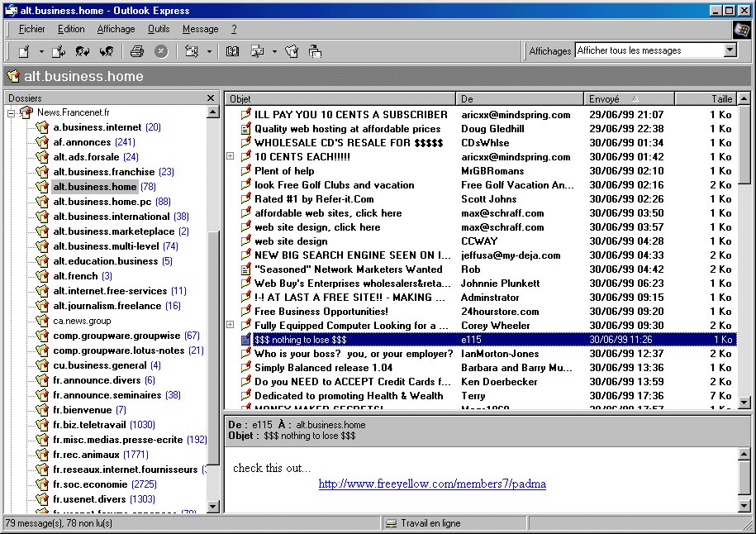Click the New Post toolbar icon
Screen dimensions: 756x534
(x=24, y=51)
